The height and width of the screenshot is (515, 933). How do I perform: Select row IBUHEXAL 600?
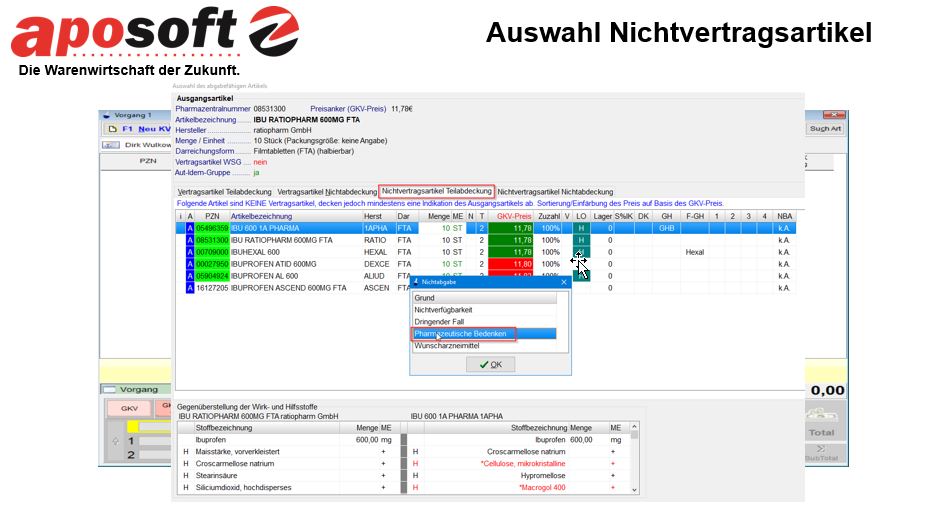point(486,252)
